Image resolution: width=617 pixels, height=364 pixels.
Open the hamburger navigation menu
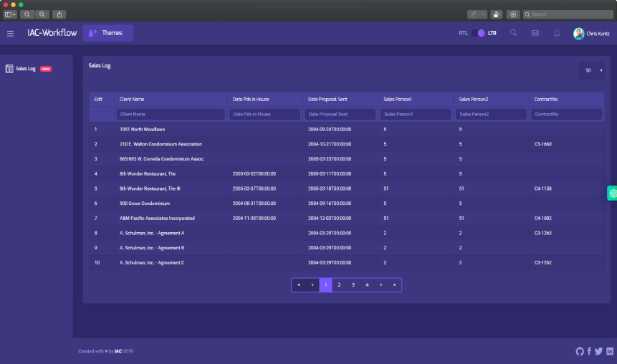(x=10, y=33)
